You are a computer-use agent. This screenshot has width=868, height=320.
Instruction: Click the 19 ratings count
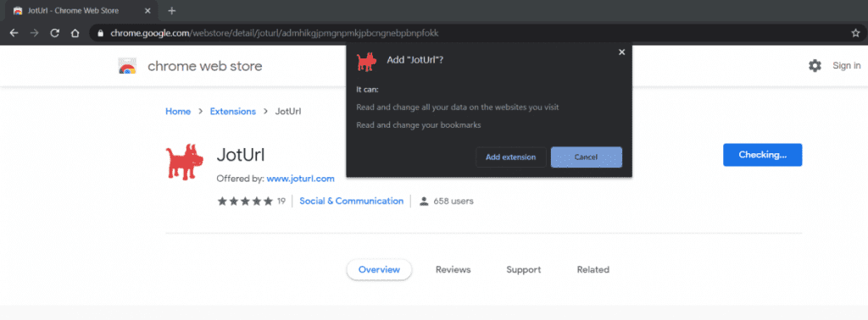(281, 201)
